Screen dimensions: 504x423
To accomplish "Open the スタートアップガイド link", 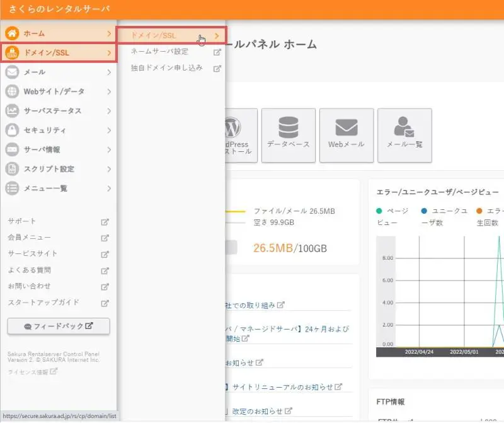I will tap(43, 303).
